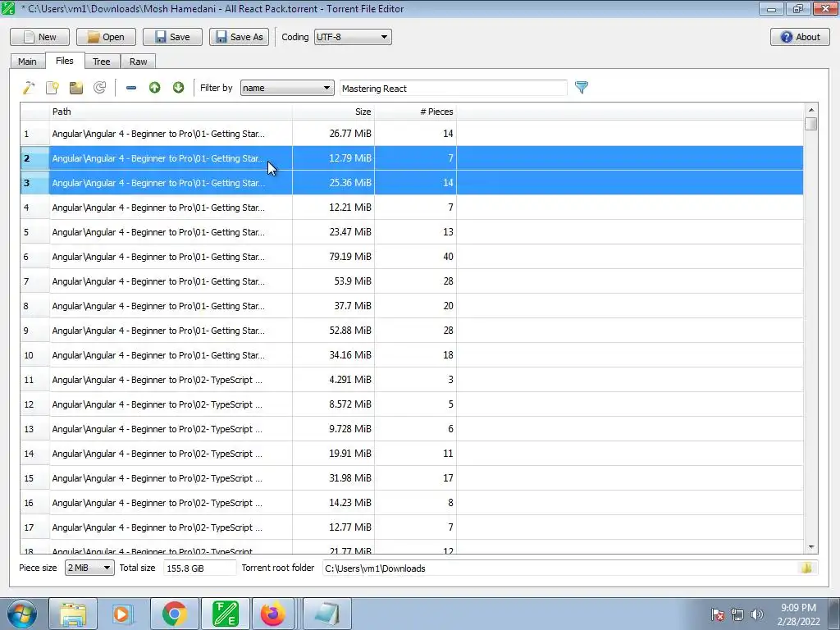
Task: Select row 15 with size 31.98 MiB
Action: 412,478
